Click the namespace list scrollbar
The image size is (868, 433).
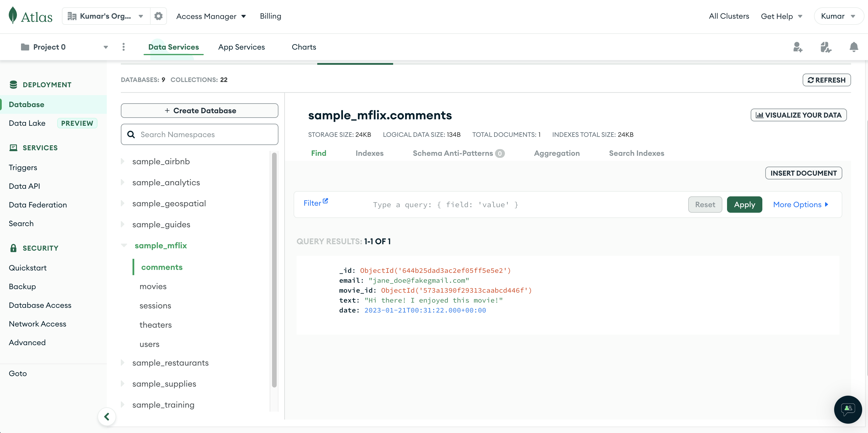tap(274, 270)
